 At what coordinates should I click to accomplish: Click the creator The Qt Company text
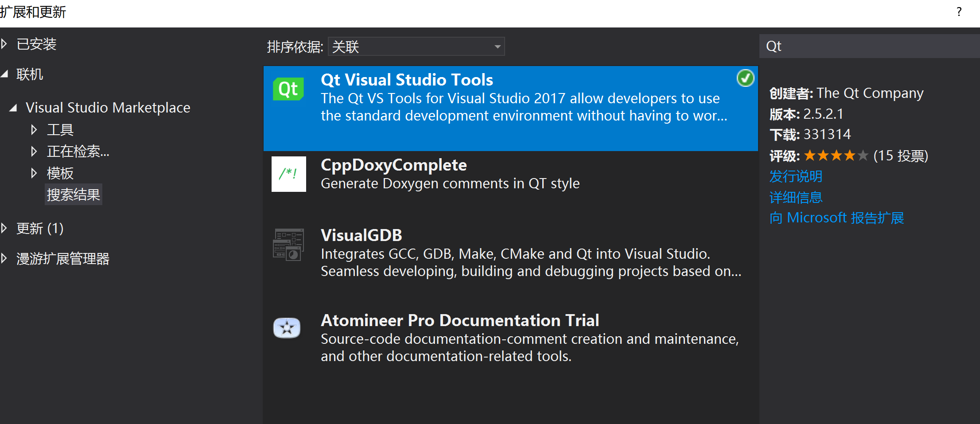(870, 93)
